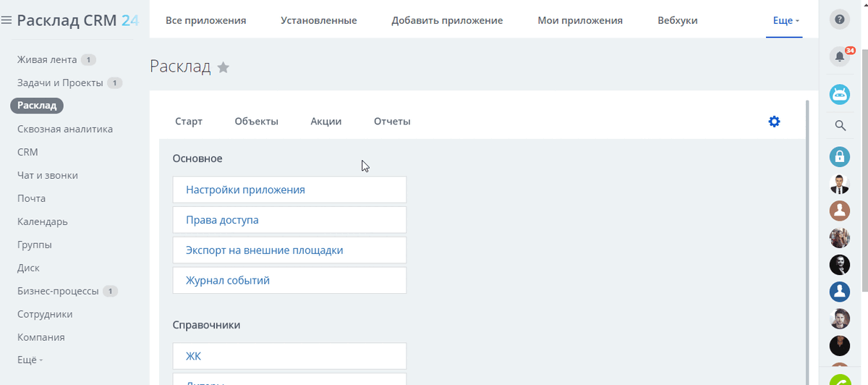
Task: Expand the Еще dropdown in top menu
Action: pyautogui.click(x=786, y=20)
